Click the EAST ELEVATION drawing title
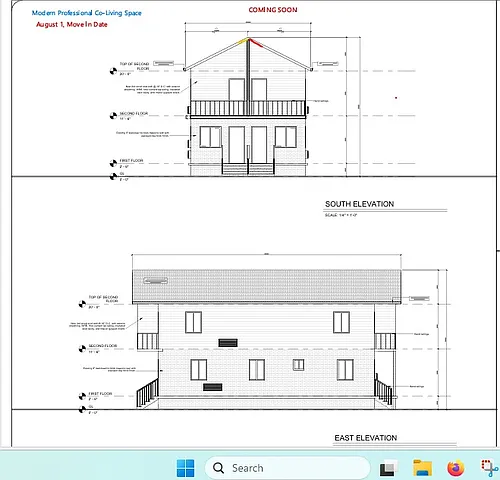The width and height of the screenshot is (500, 480). [366, 438]
